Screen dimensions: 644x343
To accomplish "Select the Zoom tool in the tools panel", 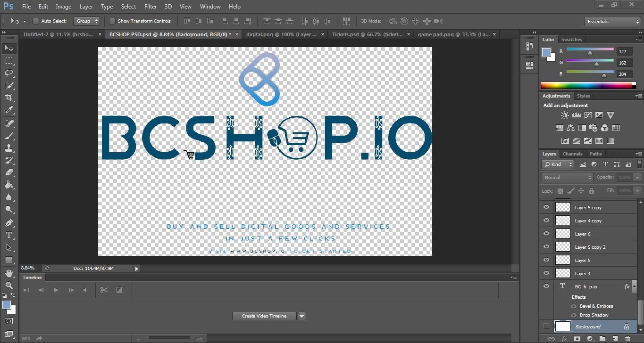I will 9,285.
